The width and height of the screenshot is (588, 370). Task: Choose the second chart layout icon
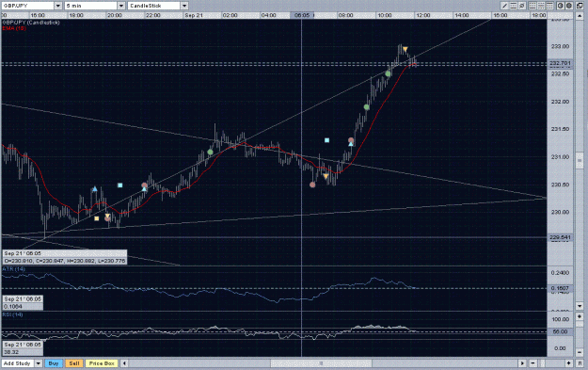[x=541, y=6]
